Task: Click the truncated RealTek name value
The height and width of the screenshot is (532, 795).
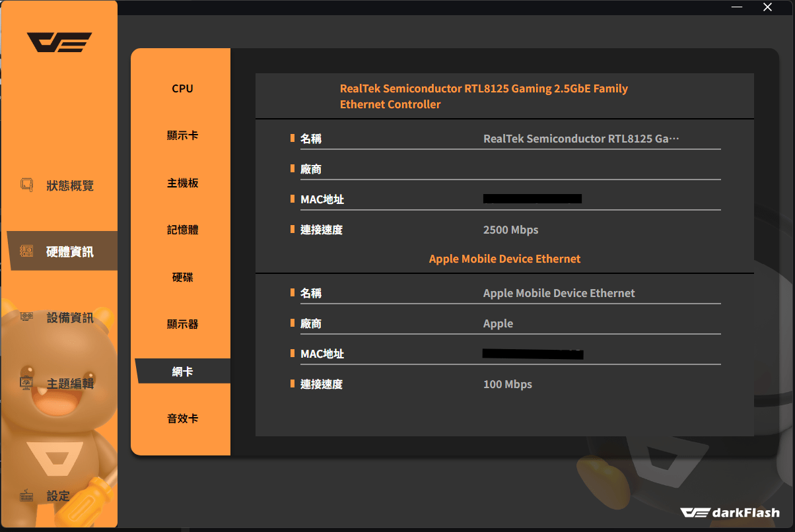Action: (x=581, y=139)
